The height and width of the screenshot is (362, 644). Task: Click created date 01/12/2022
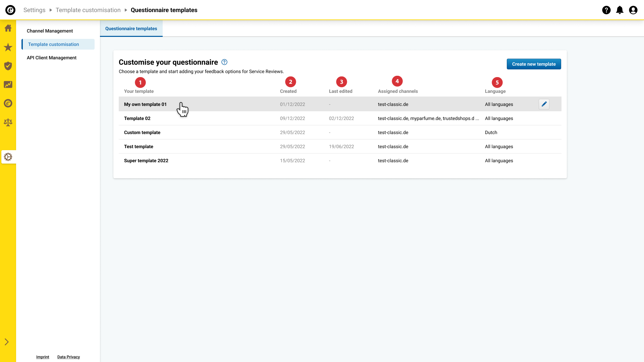(292, 104)
